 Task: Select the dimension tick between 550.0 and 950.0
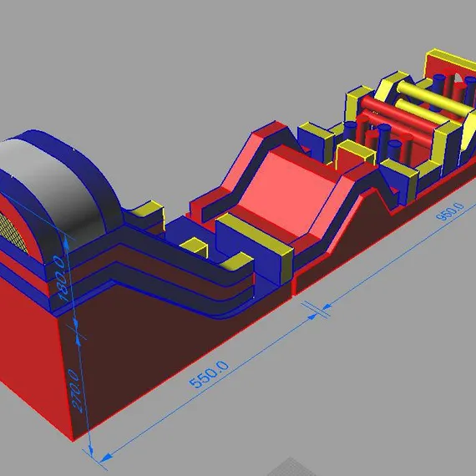(316, 310)
